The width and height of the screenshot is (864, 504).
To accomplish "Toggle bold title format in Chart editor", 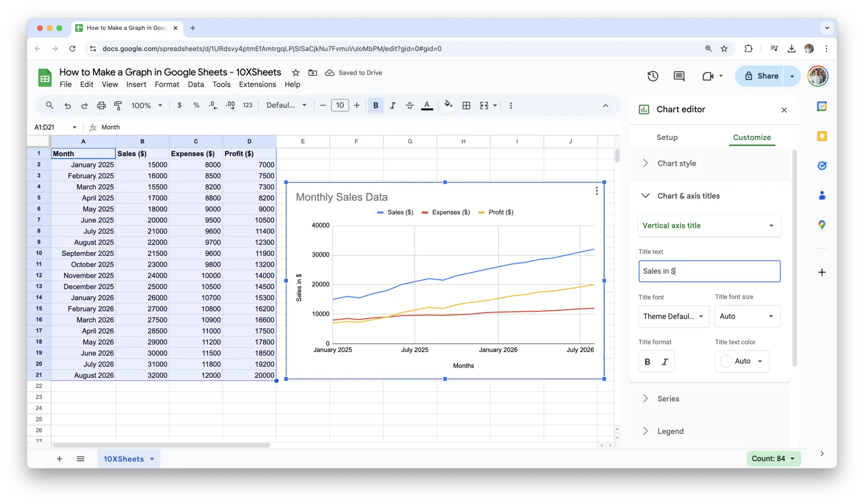I will (x=647, y=361).
